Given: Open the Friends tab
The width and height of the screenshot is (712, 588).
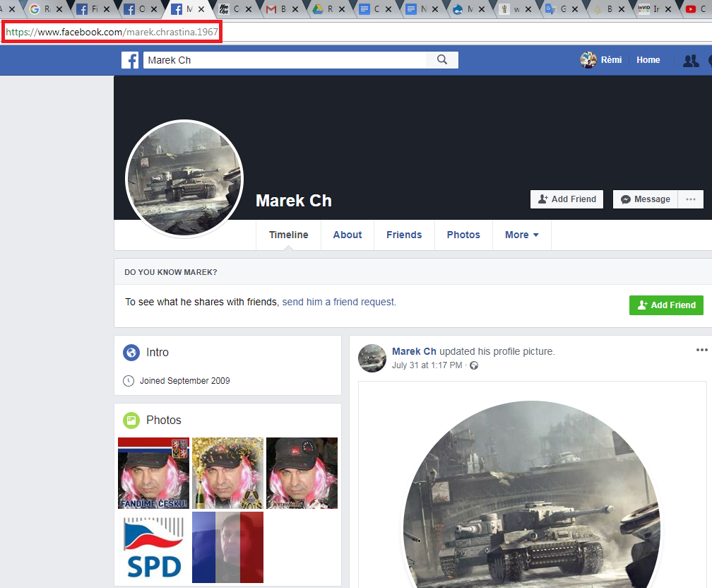Looking at the screenshot, I should click(x=404, y=235).
